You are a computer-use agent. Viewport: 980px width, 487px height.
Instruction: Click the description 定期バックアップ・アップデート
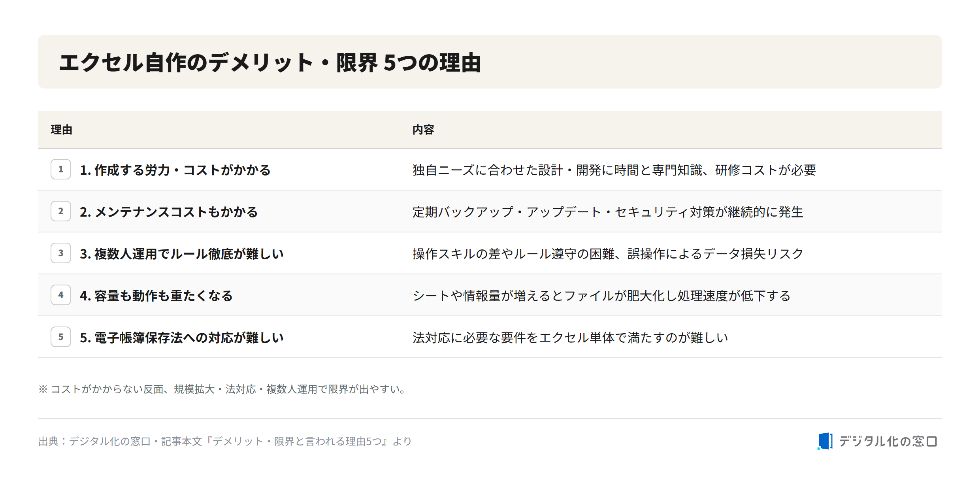pyautogui.click(x=608, y=212)
